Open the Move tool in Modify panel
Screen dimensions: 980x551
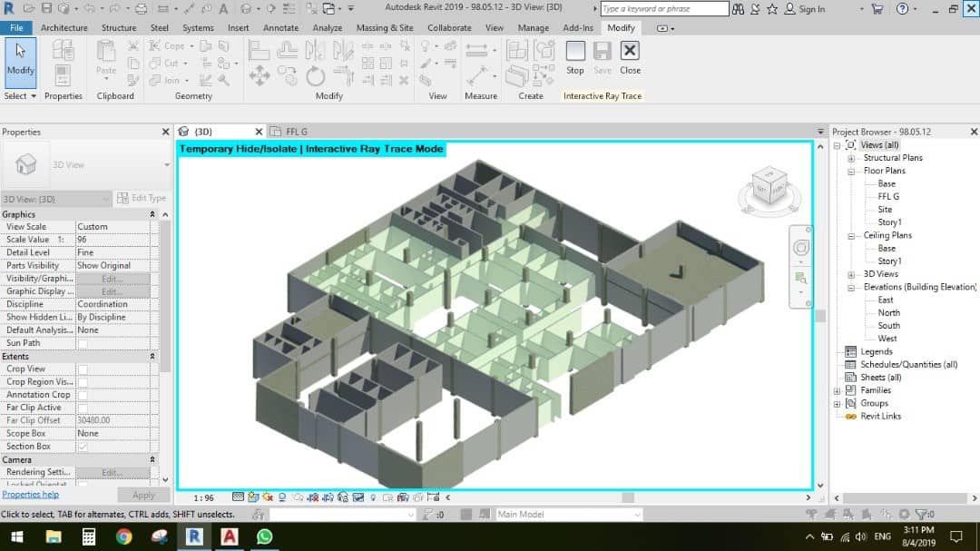(260, 76)
